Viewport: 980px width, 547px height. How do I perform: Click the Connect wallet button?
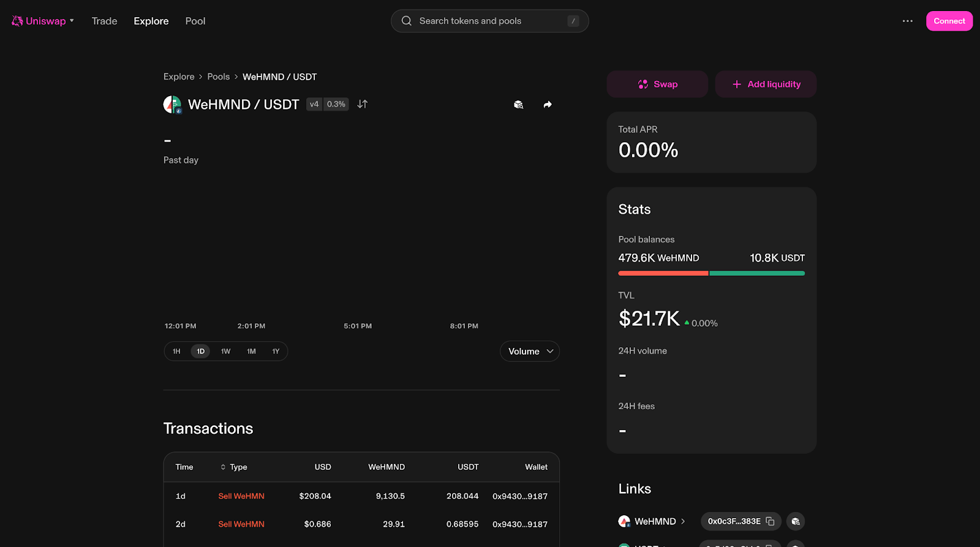coord(949,21)
